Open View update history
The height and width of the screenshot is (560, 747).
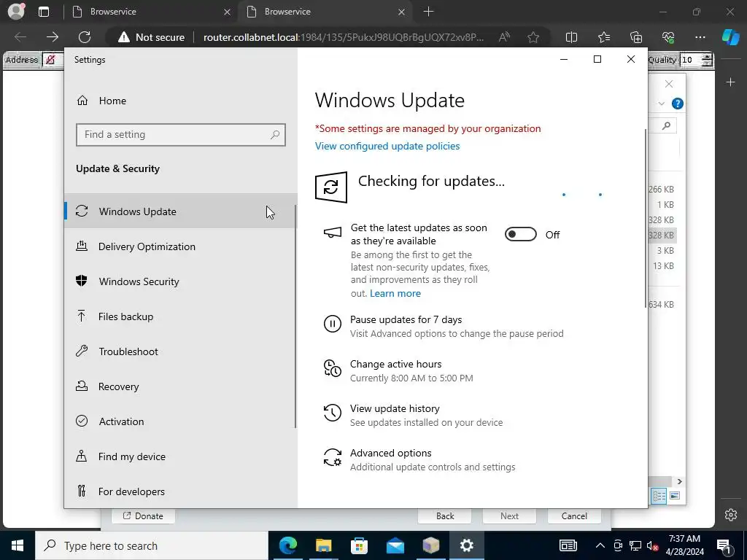click(395, 408)
